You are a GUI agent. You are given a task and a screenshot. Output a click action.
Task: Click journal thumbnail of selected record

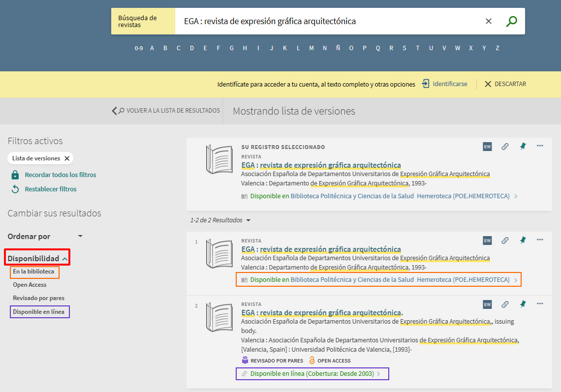pos(219,159)
